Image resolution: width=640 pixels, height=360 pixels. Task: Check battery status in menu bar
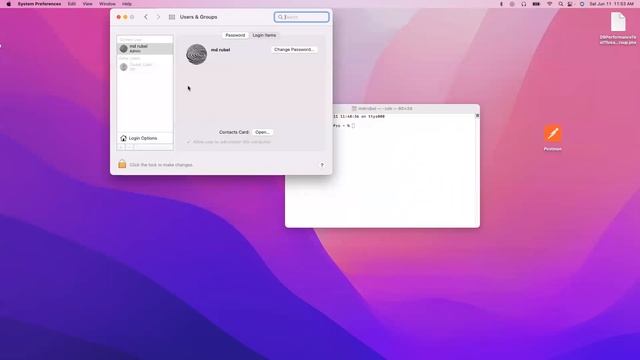tap(536, 4)
